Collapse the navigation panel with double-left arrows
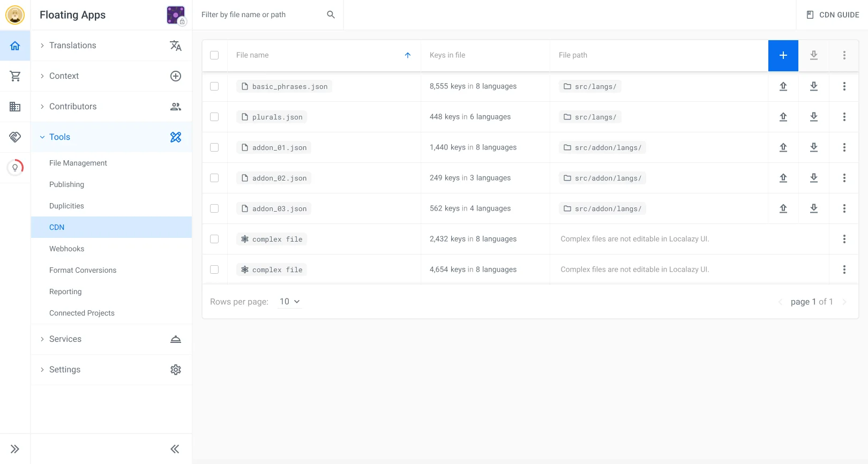Viewport: 868px width, 464px height. 175,449
